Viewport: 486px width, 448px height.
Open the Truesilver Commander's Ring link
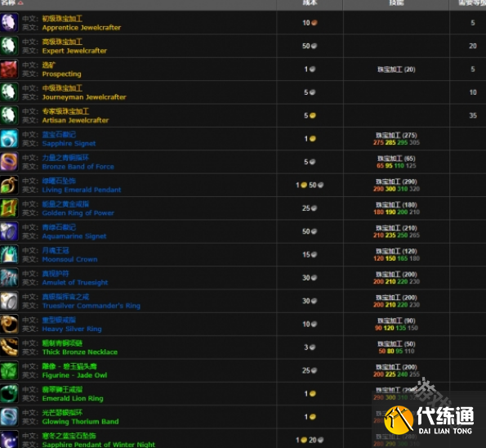[91, 306]
